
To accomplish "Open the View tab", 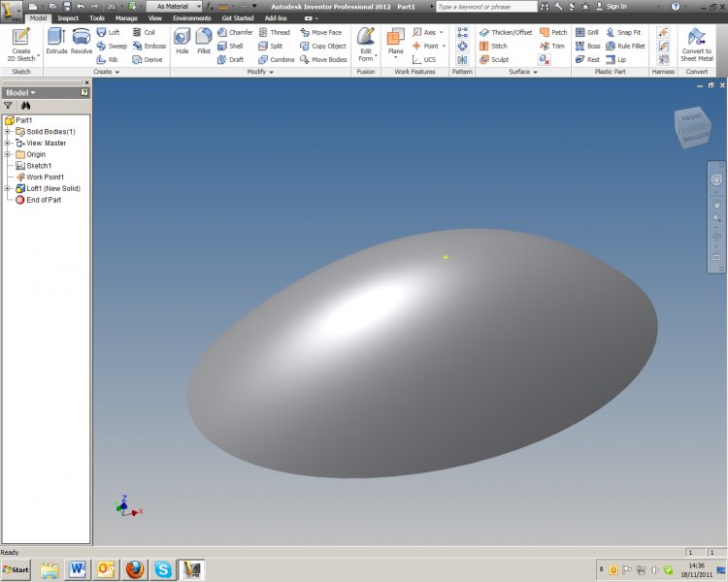I will click(x=154, y=18).
